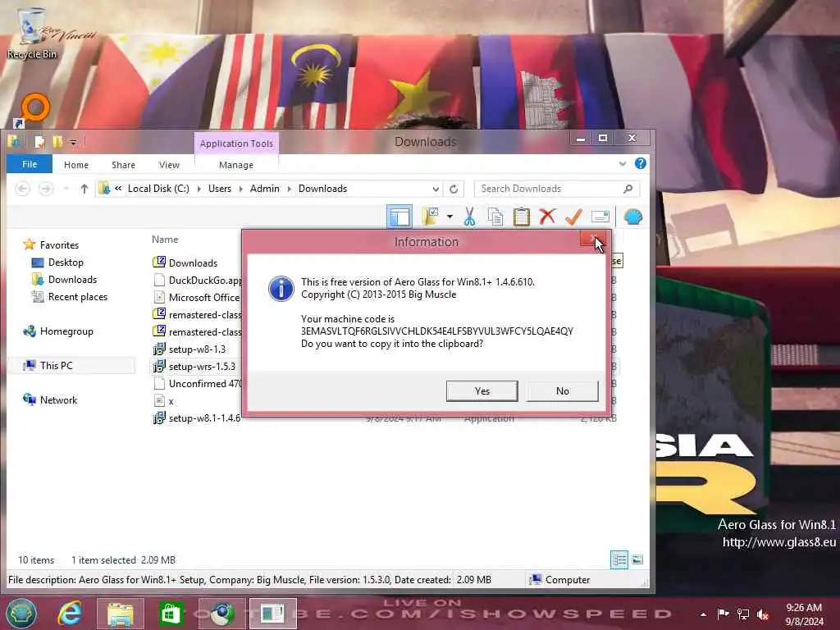Open the Windows Store taskbar icon
840x630 pixels.
tap(171, 614)
